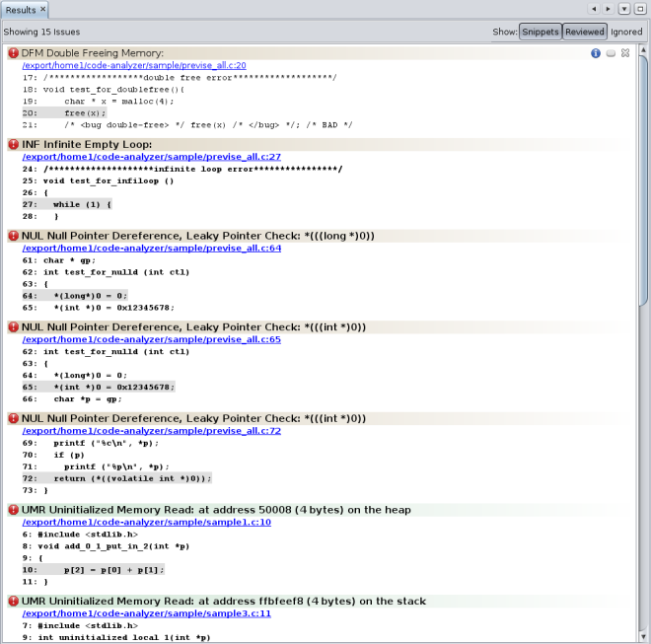Open link sample1.c:10
The image size is (651, 644).
(x=147, y=523)
